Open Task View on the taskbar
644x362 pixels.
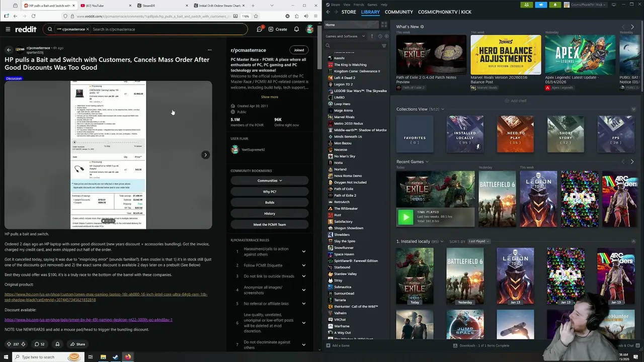pyautogui.click(x=90, y=357)
